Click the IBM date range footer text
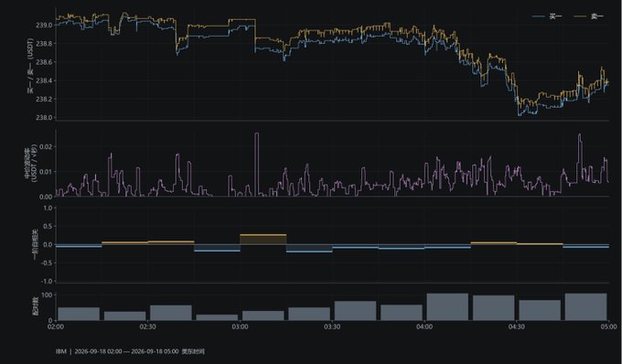The image size is (622, 364). click(130, 351)
